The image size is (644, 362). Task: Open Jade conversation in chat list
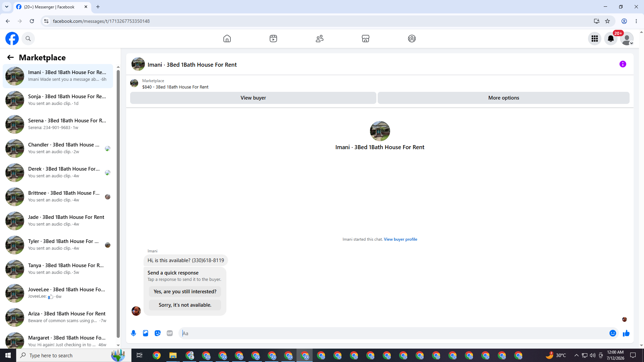[x=58, y=221]
